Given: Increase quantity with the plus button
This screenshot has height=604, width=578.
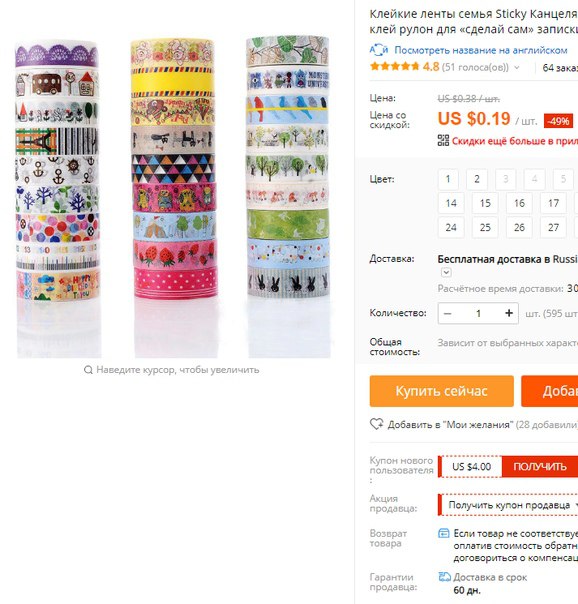Looking at the screenshot, I should [509, 313].
